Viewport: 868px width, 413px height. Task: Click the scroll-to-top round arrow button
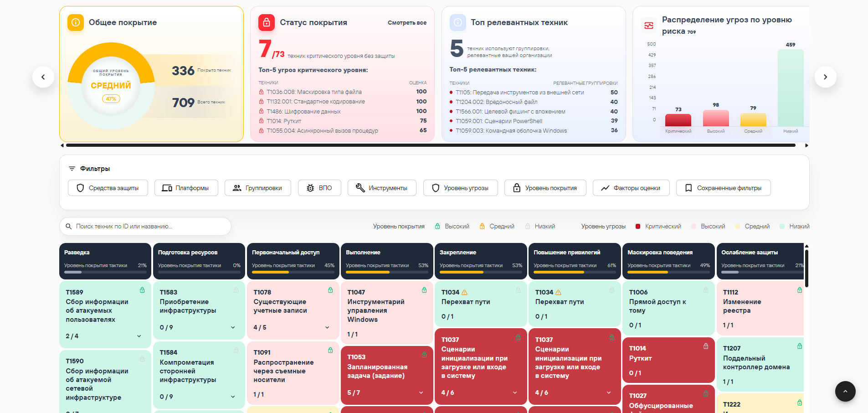tap(845, 391)
